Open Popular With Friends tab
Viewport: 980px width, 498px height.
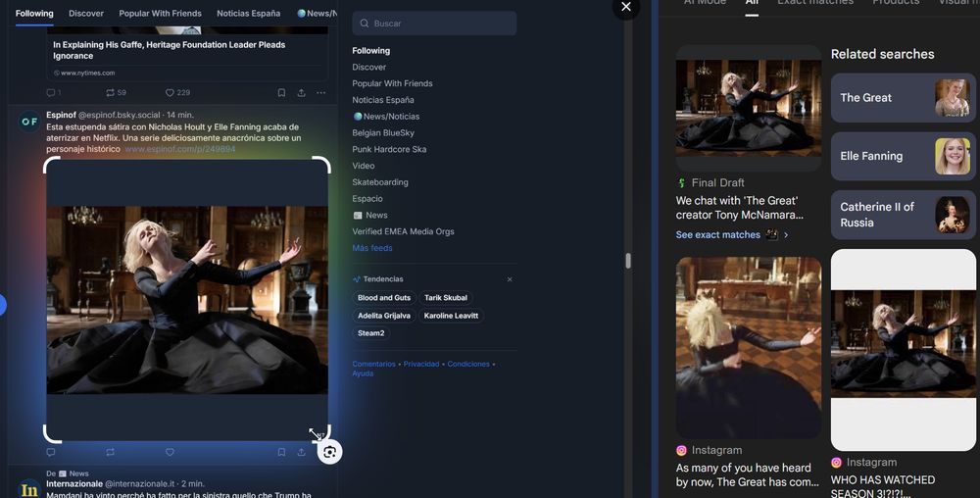click(160, 13)
